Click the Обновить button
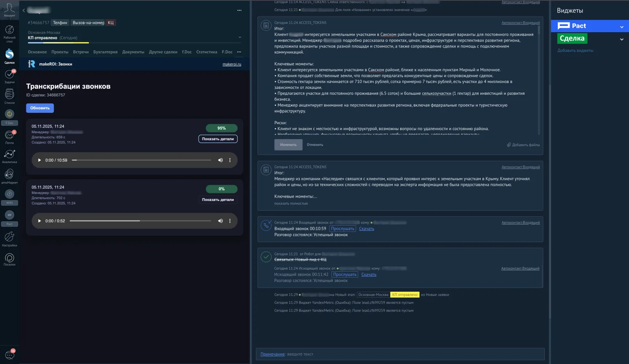This screenshot has width=629, height=364. (40, 108)
